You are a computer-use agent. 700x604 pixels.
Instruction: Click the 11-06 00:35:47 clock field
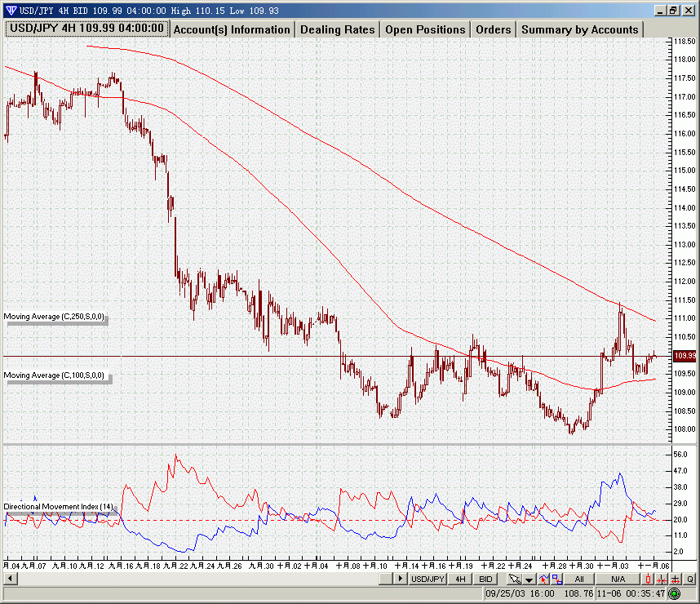[x=631, y=593]
